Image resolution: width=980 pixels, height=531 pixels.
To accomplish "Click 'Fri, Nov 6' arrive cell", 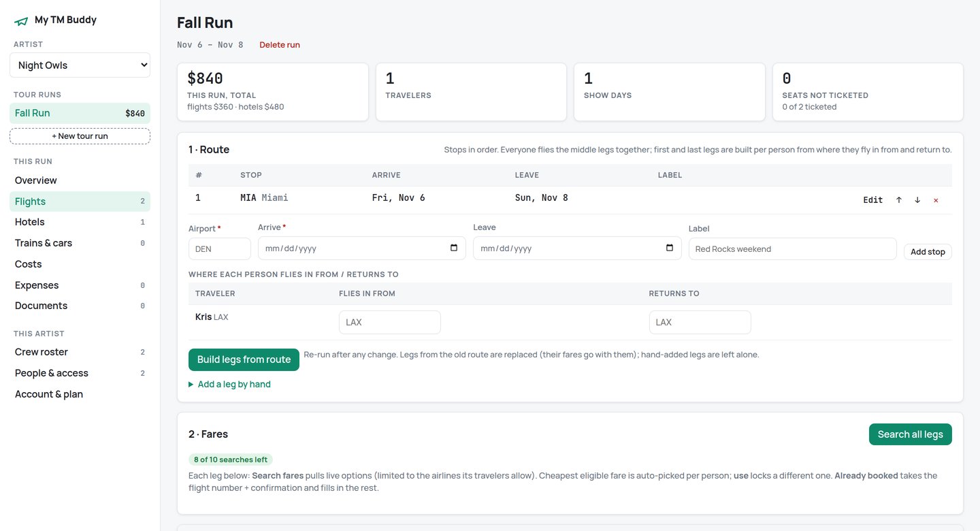I will (399, 198).
